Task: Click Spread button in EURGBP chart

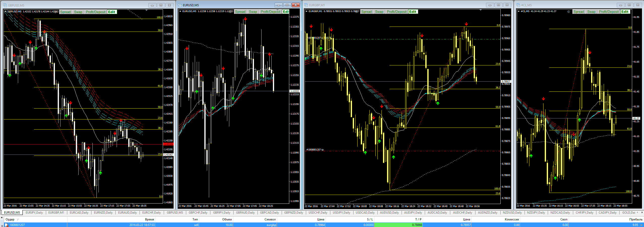Action: pyautogui.click(x=367, y=12)
